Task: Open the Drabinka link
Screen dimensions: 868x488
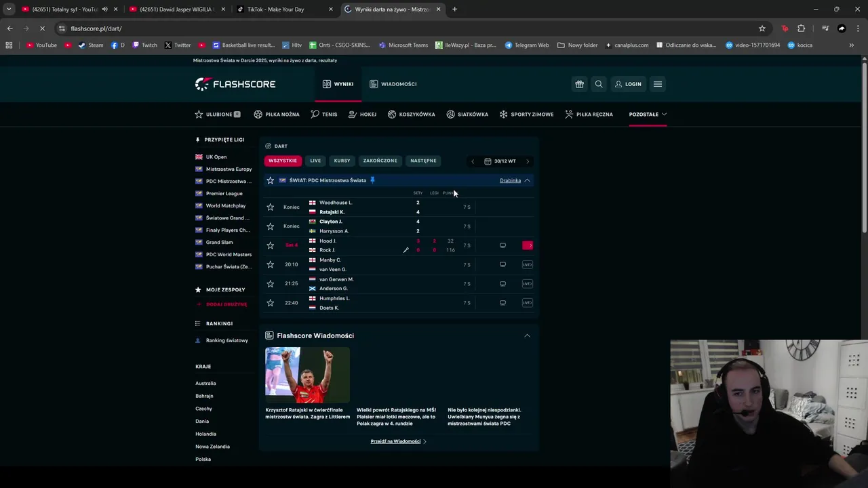Action: [510, 180]
